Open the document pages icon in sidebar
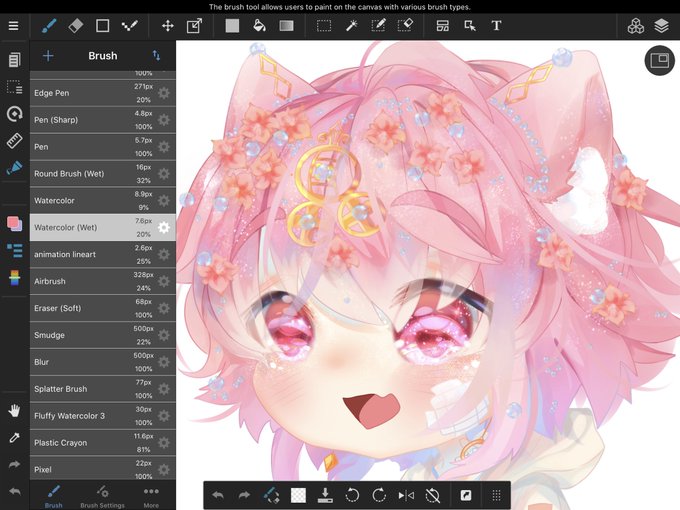 [x=14, y=59]
